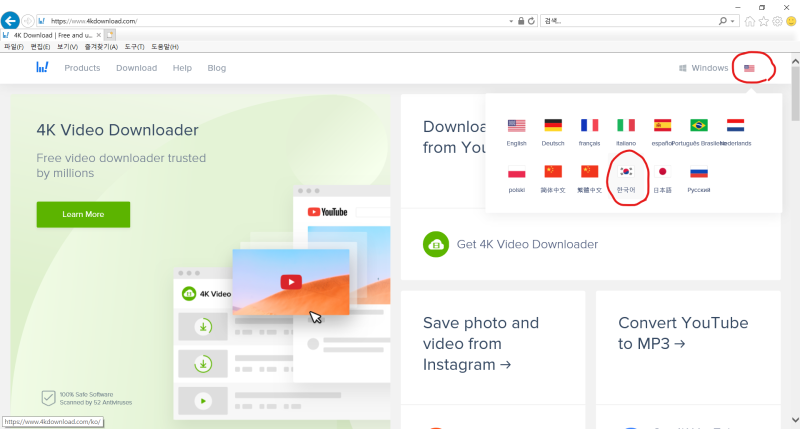Choose the Русский language flag

[x=699, y=172]
